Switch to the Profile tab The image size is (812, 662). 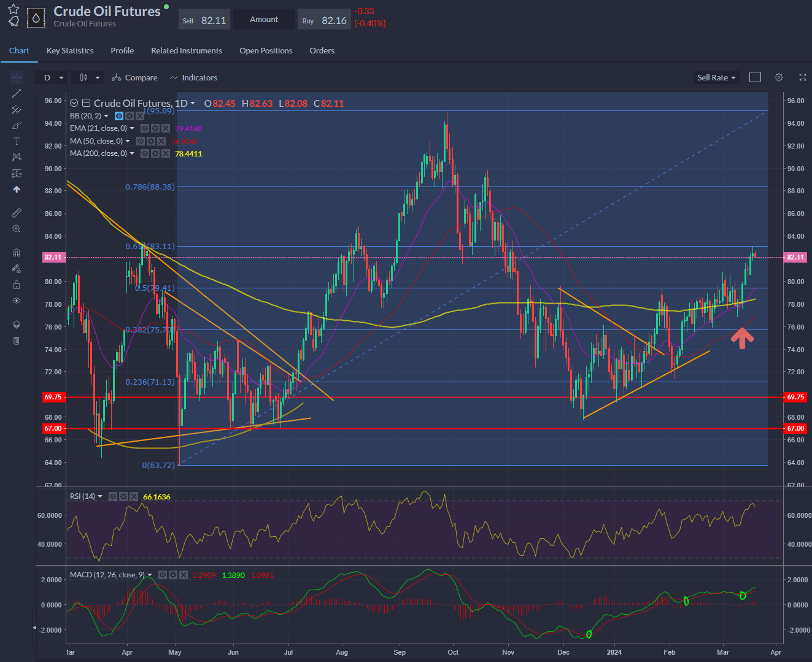point(122,50)
